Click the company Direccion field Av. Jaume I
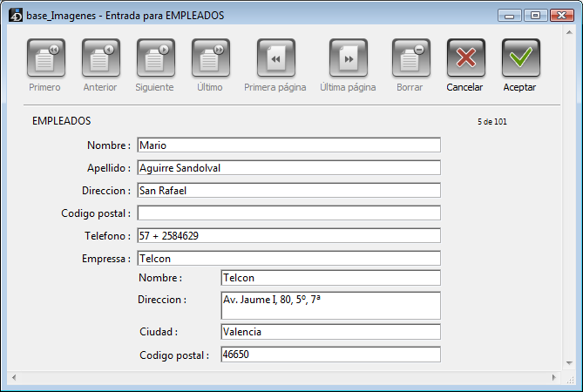Image resolution: width=583 pixels, height=392 pixels. [330, 306]
